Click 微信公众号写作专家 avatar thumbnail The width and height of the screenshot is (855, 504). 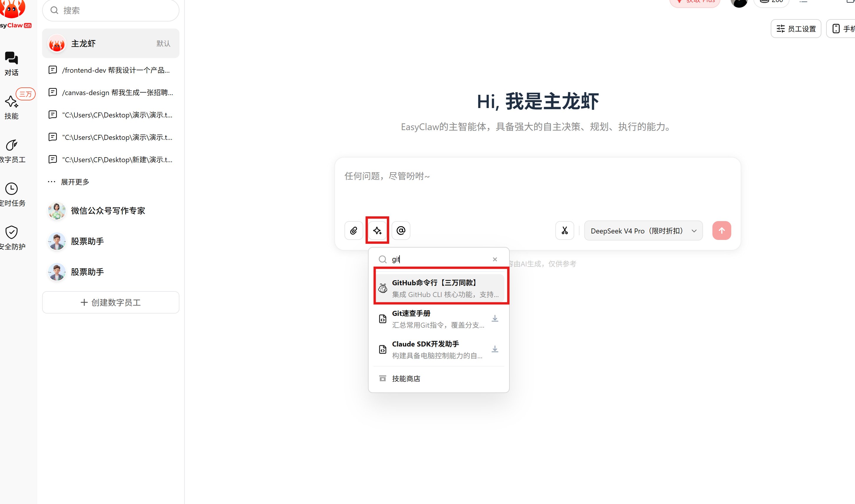tap(57, 210)
